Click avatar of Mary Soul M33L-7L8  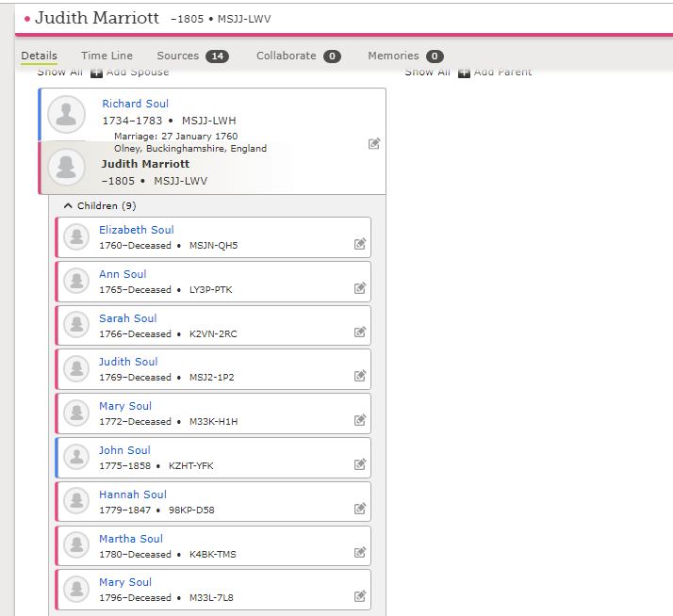point(76,589)
